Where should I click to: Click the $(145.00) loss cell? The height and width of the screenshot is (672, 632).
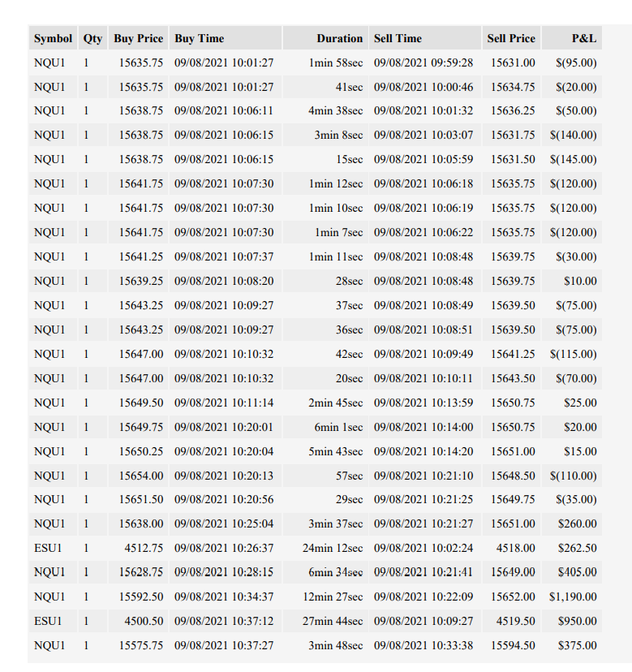click(x=572, y=159)
